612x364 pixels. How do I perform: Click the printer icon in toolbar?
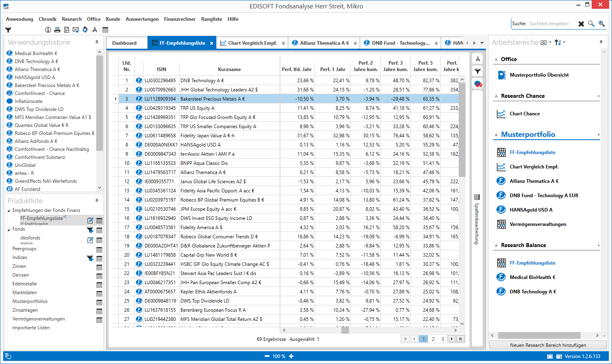(57, 30)
